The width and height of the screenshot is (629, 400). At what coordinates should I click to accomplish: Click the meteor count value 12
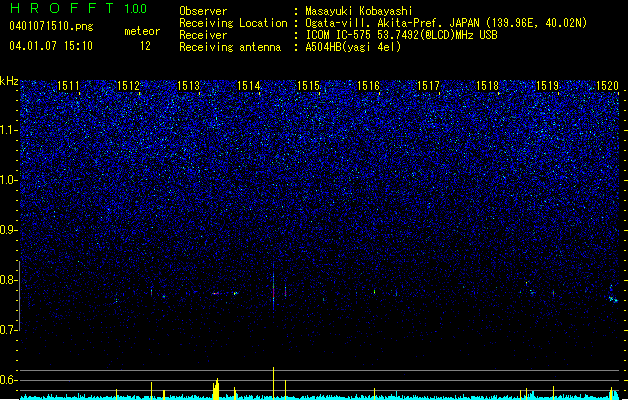click(145, 46)
